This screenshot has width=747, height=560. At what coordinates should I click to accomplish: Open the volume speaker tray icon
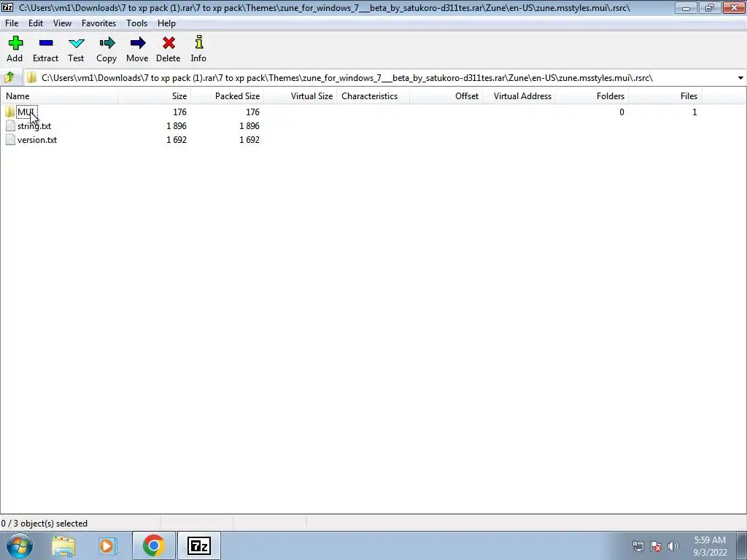[673, 546]
